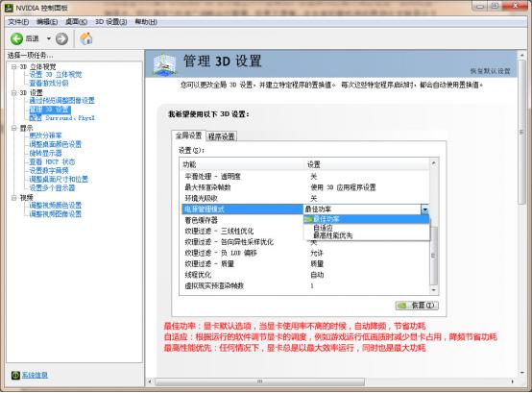
Task: Choose 自适应 in the dropdown list
Action: point(367,228)
